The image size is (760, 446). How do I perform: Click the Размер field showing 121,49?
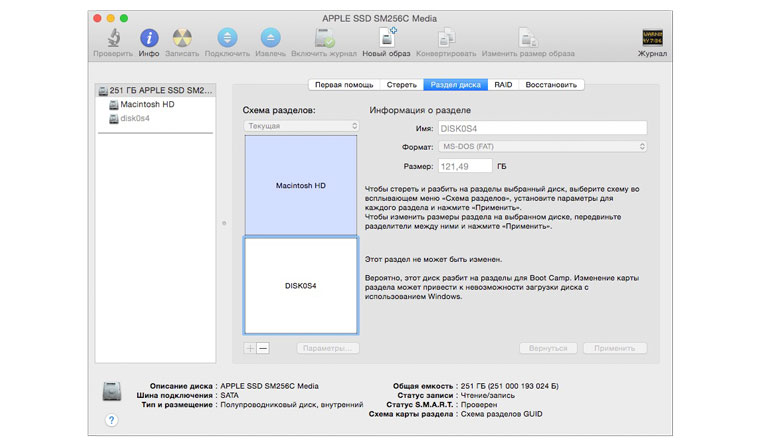465,166
